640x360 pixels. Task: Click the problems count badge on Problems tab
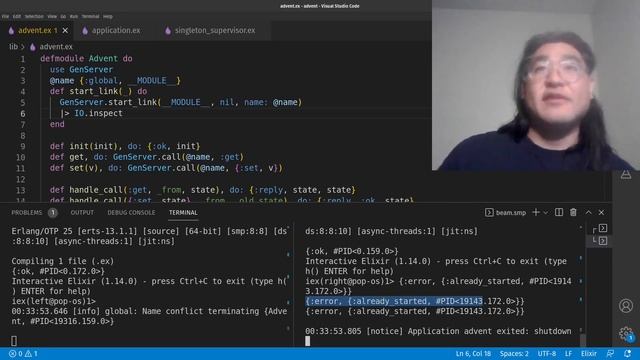53,213
